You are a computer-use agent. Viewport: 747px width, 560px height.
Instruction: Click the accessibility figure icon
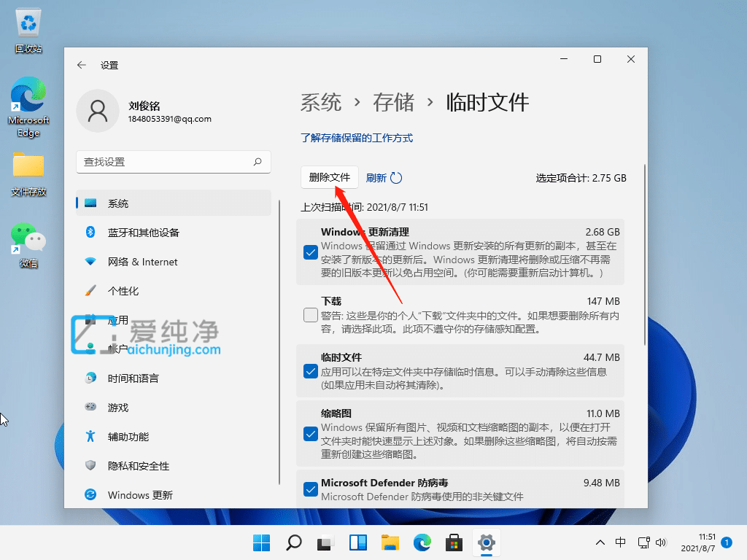click(x=90, y=436)
